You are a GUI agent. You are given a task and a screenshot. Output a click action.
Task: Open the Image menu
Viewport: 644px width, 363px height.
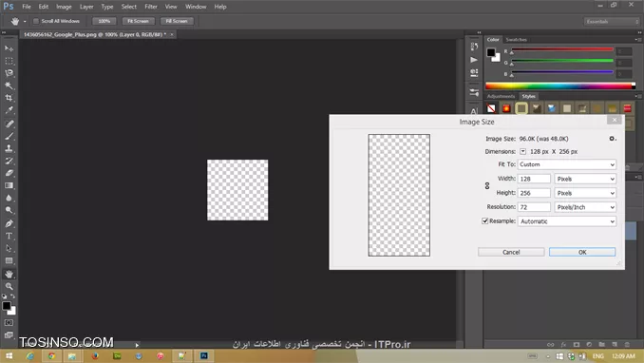[64, 7]
